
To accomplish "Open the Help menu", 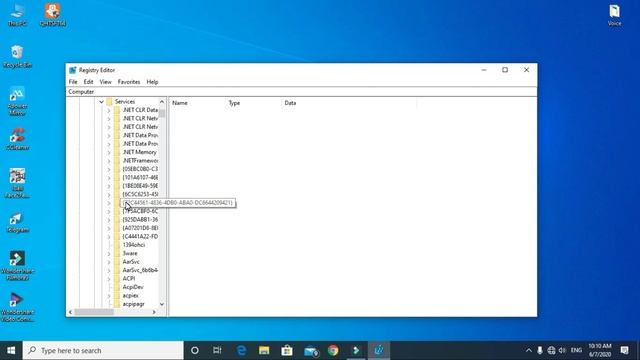I will click(x=152, y=82).
